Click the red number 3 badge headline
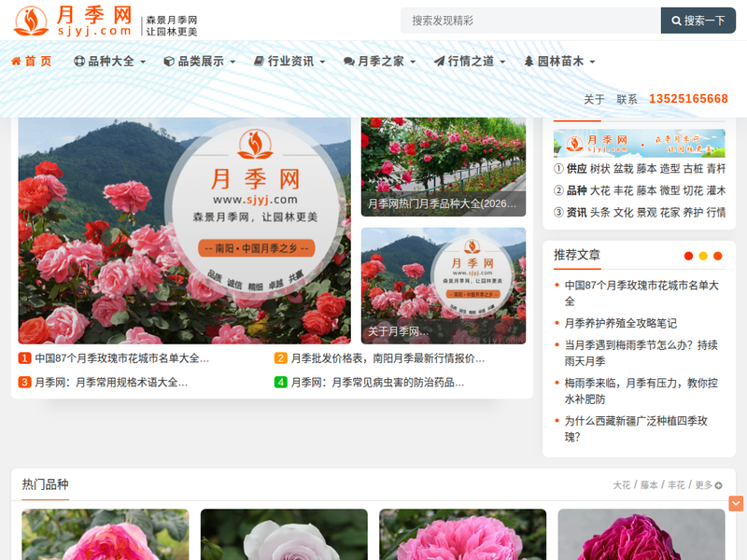This screenshot has width=747, height=560. 24,382
